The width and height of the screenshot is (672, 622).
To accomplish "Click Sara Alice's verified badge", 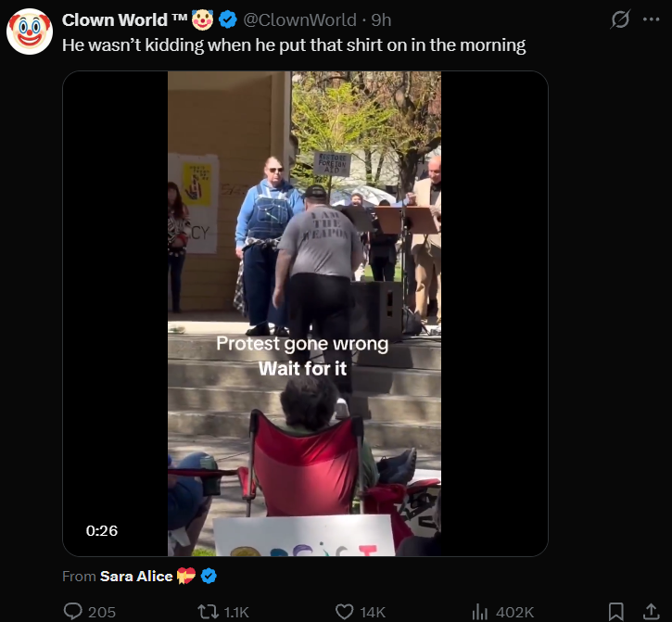I will [x=209, y=576].
